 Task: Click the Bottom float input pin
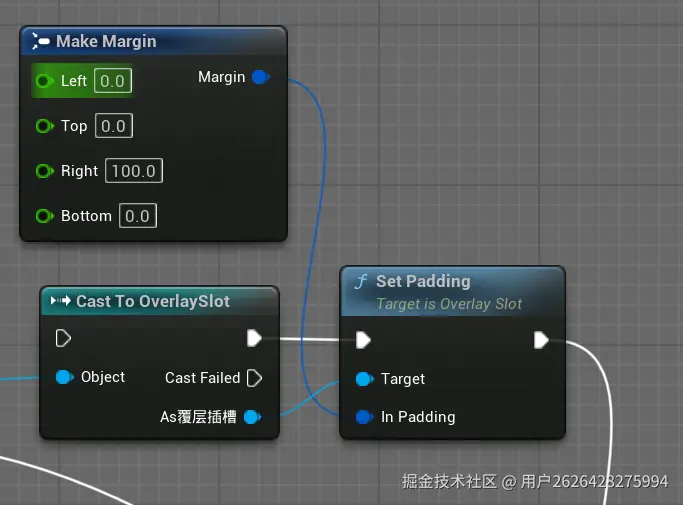coord(44,216)
